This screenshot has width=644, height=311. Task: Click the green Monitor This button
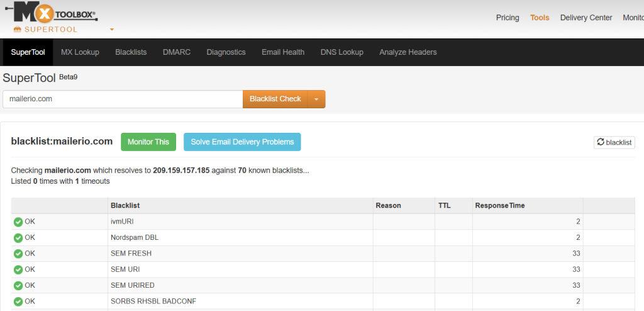tap(148, 142)
